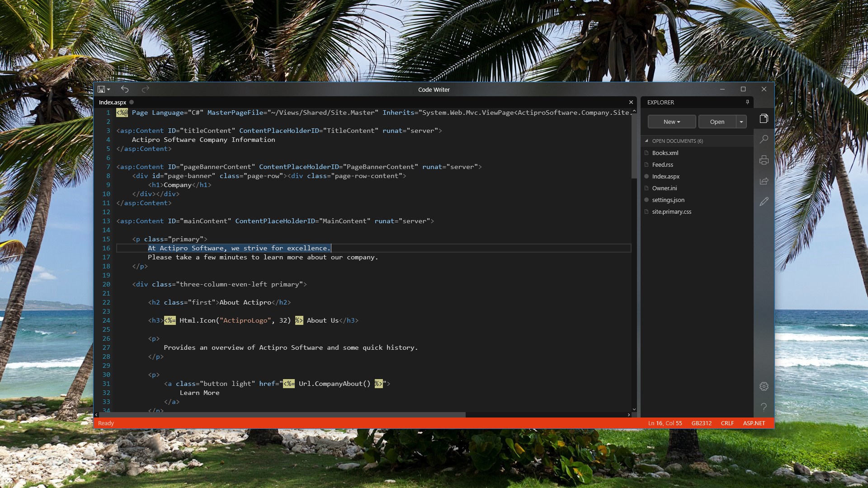
Task: Open the New document dropdown
Action: [671, 122]
